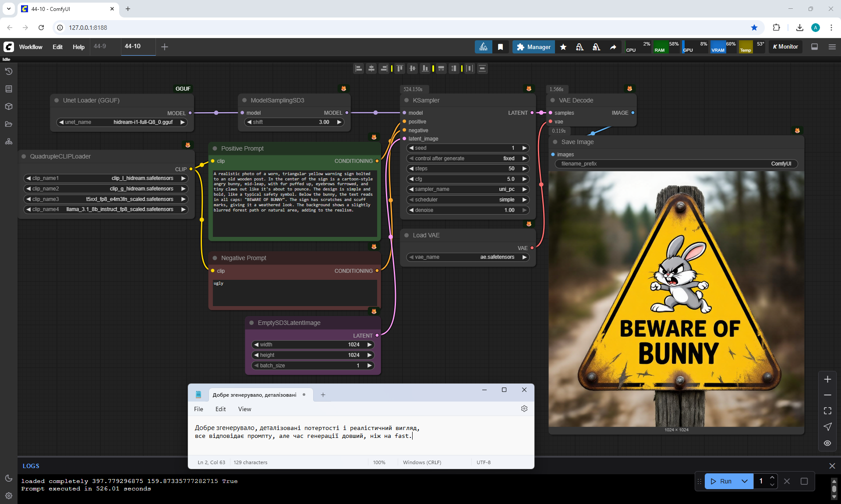Viewport: 841px width, 504px height.
Task: Click the K Monitor button
Action: click(785, 47)
